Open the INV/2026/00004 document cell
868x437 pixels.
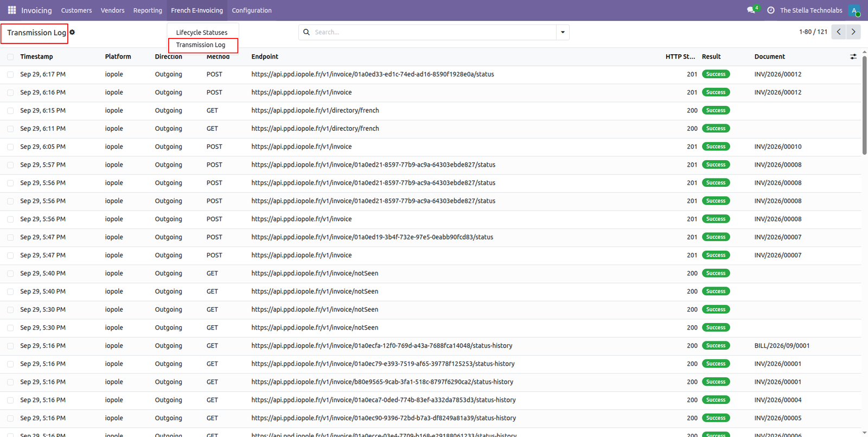tap(777, 400)
